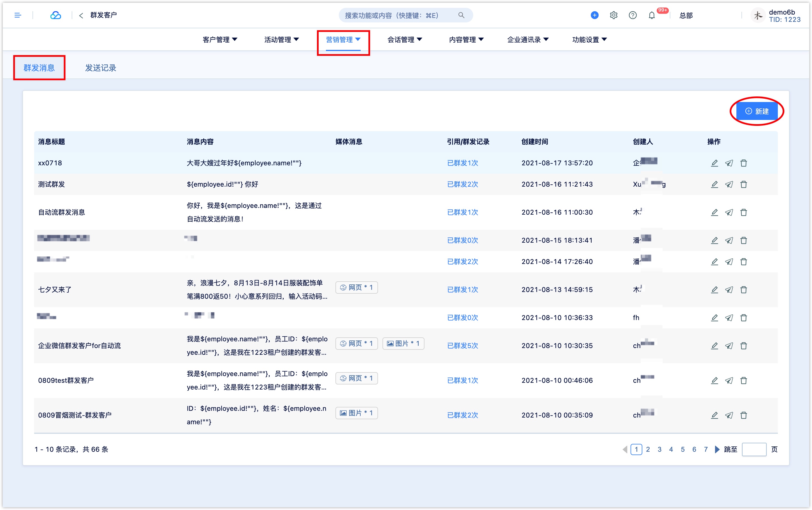Expand the 功能设置 dropdown menu
The width and height of the screenshot is (812, 510).
(589, 40)
